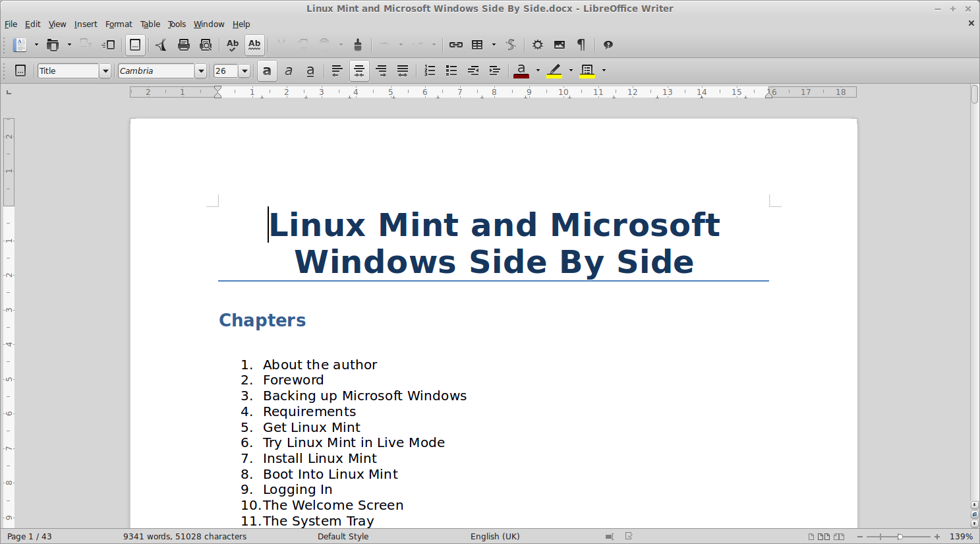Open the Styles and Formatting icon
Image resolution: width=980 pixels, height=544 pixels.
coord(20,71)
